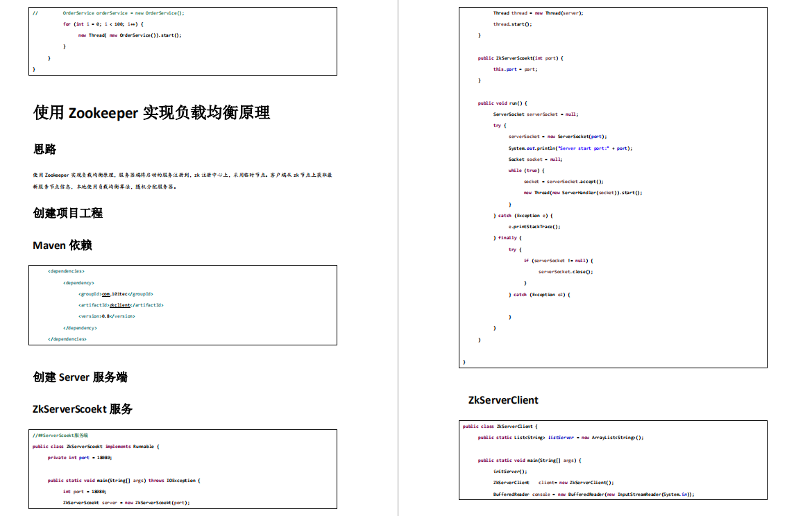Click the line 'socket = serverSocket.accept();'
The height and width of the screenshot is (516, 812).
pyautogui.click(x=564, y=182)
